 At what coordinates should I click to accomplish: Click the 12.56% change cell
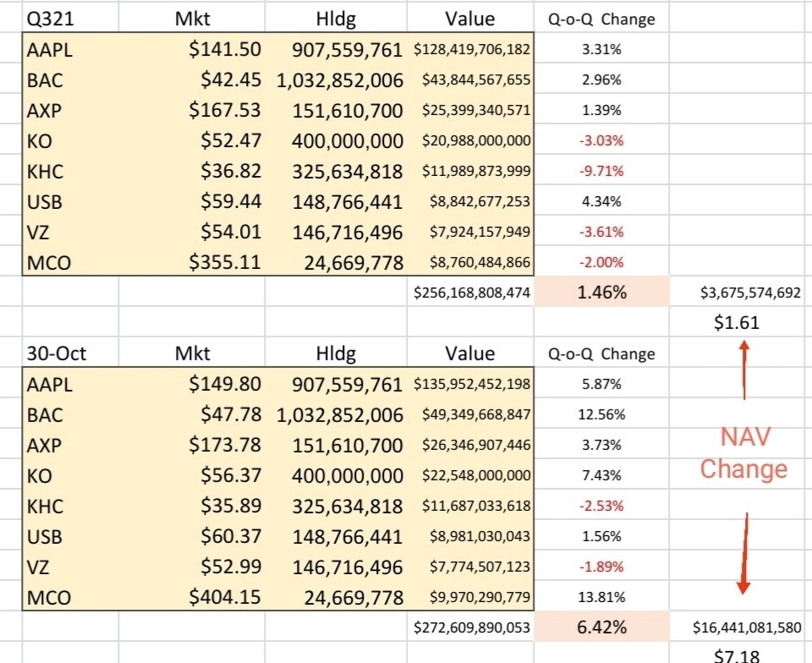[601, 414]
